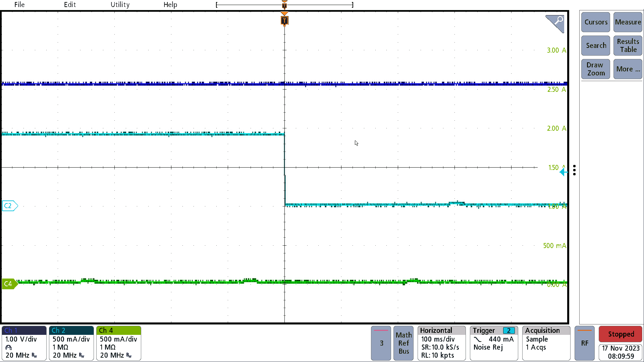Click the Measure button
The image size is (644, 362).
coord(628,22)
